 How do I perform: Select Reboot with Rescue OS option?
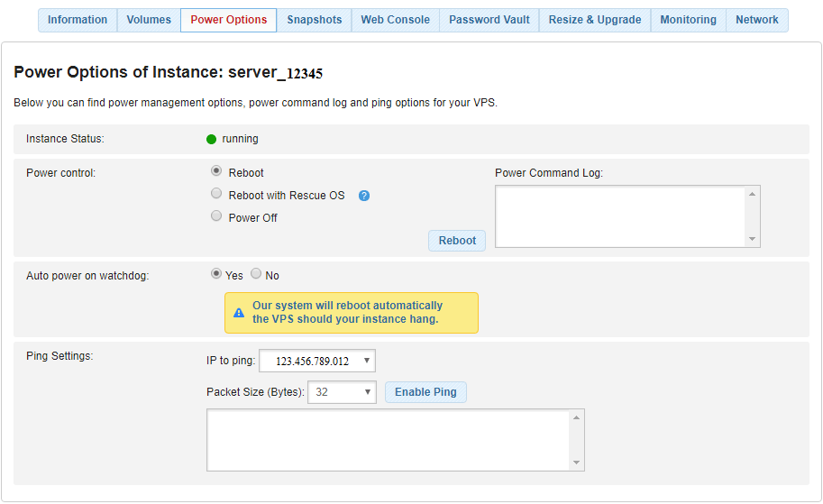point(216,193)
